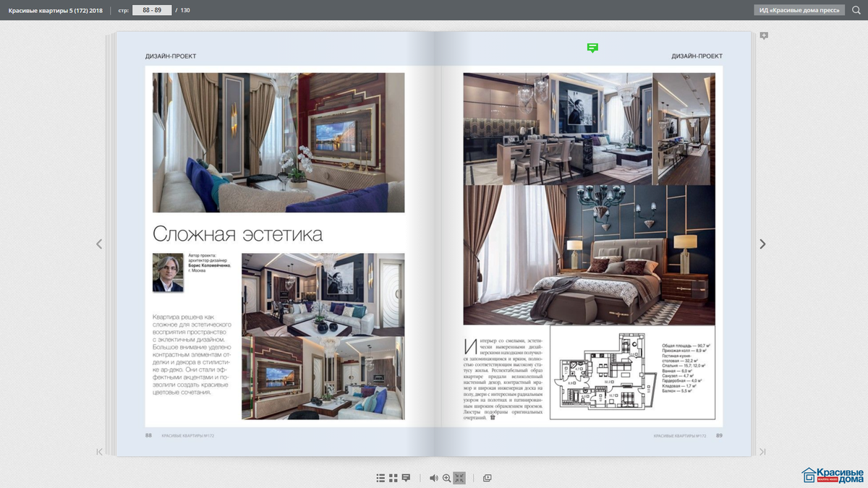Click the green comment marker on the page
Screen dimensions: 868x488
(592, 48)
